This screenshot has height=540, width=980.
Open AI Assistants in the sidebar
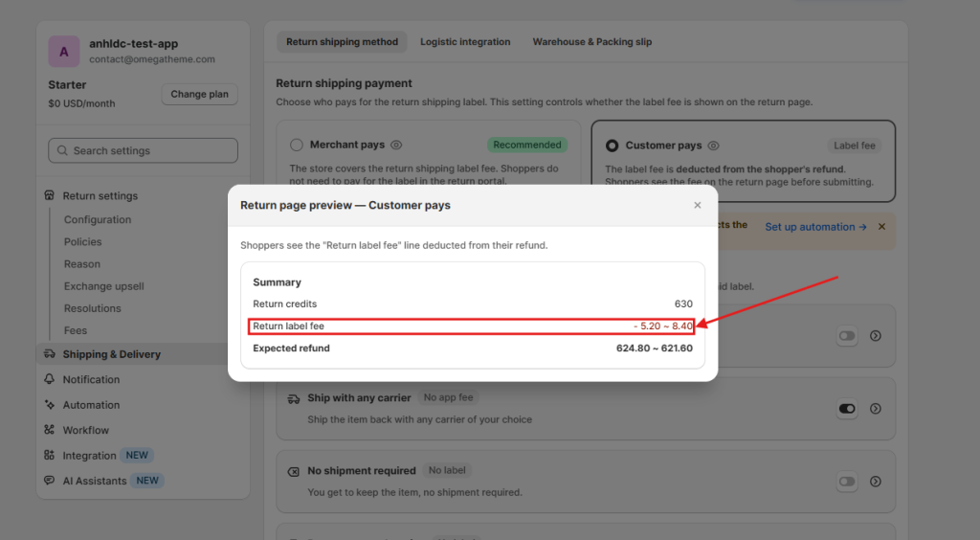point(95,481)
